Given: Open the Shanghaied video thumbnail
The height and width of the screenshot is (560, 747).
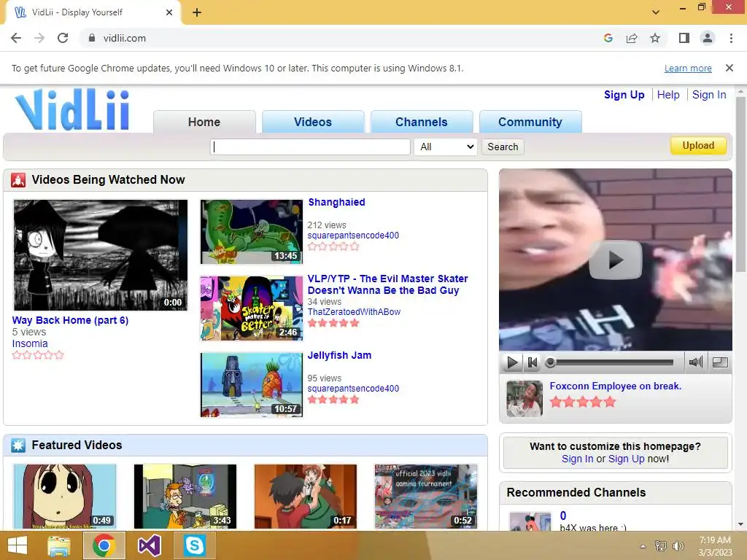Looking at the screenshot, I should tap(252, 232).
